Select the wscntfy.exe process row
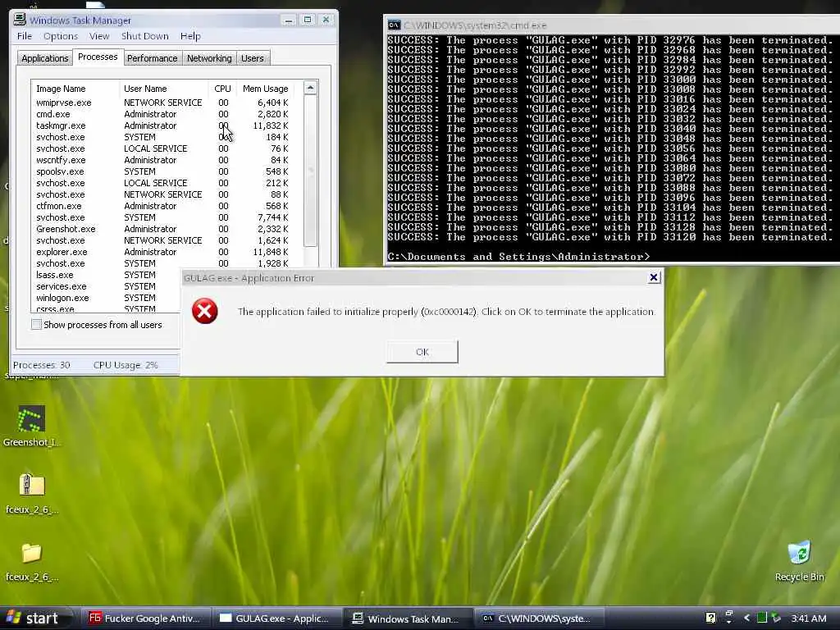This screenshot has width=840, height=630. pyautogui.click(x=162, y=160)
